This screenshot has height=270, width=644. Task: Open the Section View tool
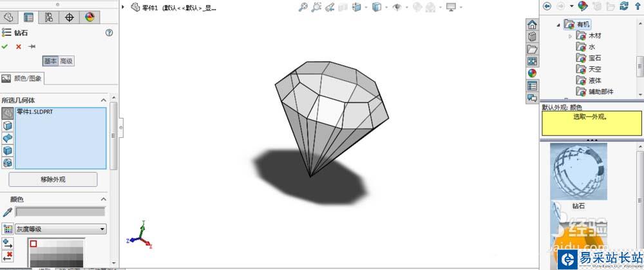pyautogui.click(x=343, y=7)
